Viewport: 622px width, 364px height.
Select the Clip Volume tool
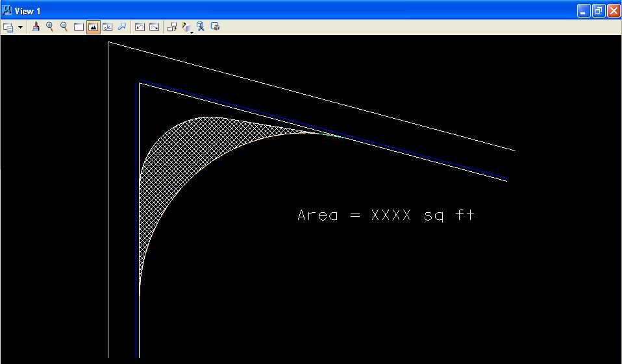point(201,27)
